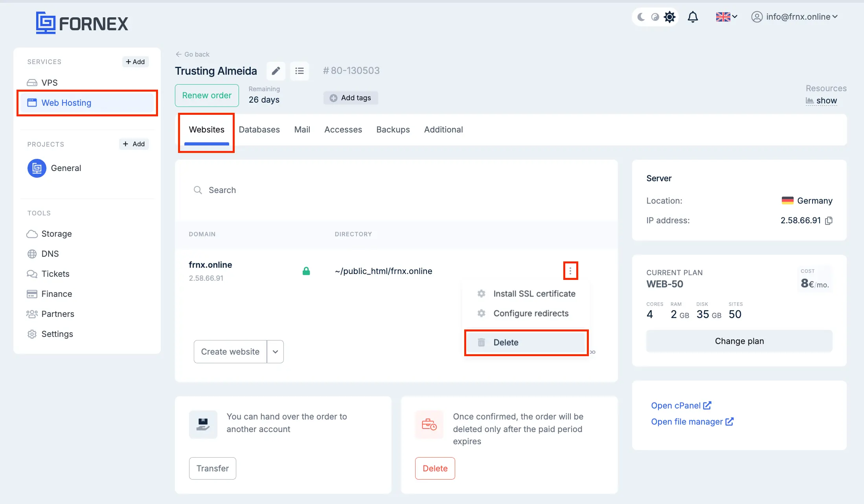Click Create website button
The height and width of the screenshot is (504, 864).
pyautogui.click(x=230, y=352)
